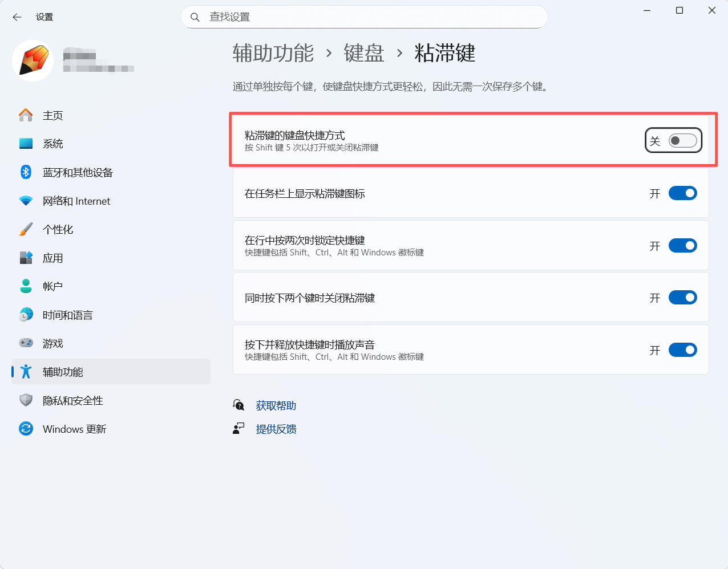Open 网络和 Internet via Wi-Fi icon
This screenshot has height=569, width=728.
(x=26, y=201)
